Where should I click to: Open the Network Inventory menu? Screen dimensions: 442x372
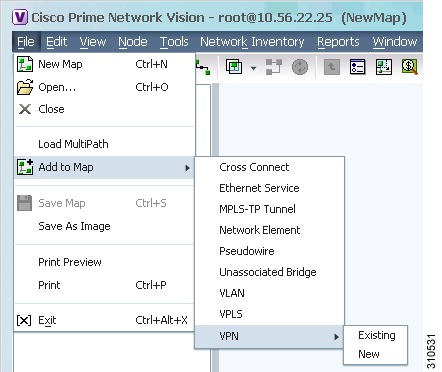pos(252,42)
